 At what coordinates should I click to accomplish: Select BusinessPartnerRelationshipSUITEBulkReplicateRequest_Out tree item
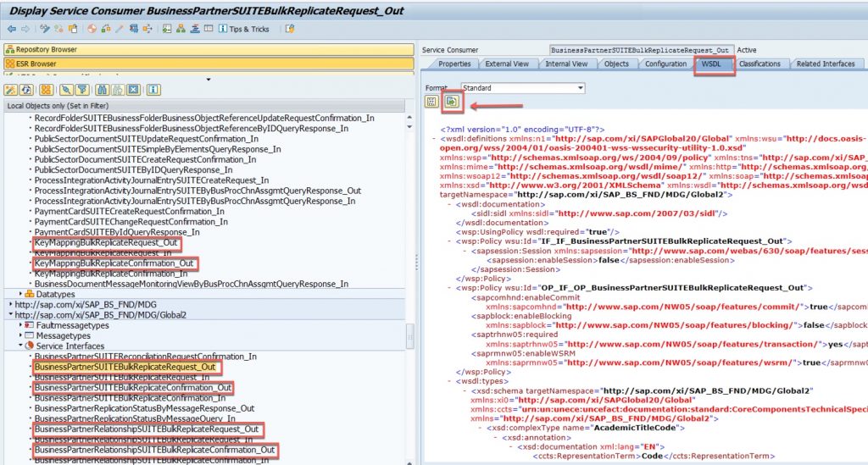[x=147, y=429]
